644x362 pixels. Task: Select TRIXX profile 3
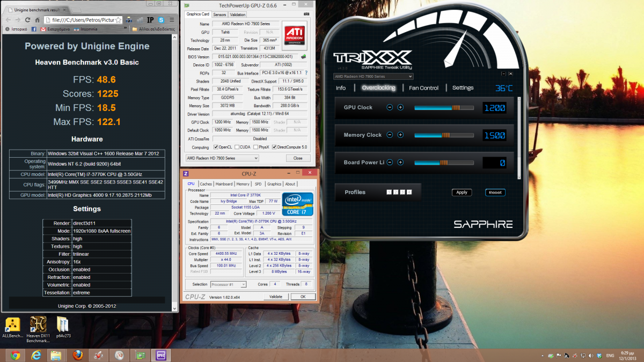click(402, 192)
